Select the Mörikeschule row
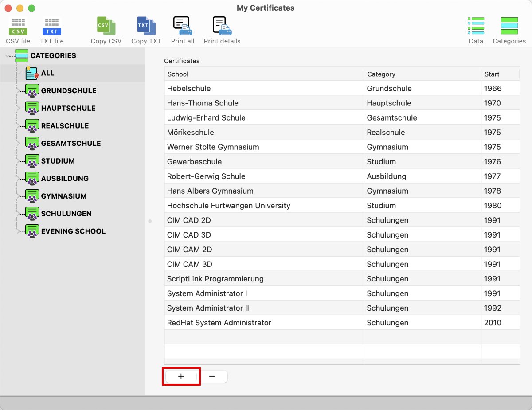Viewport: 532px width, 410px height. (342, 132)
